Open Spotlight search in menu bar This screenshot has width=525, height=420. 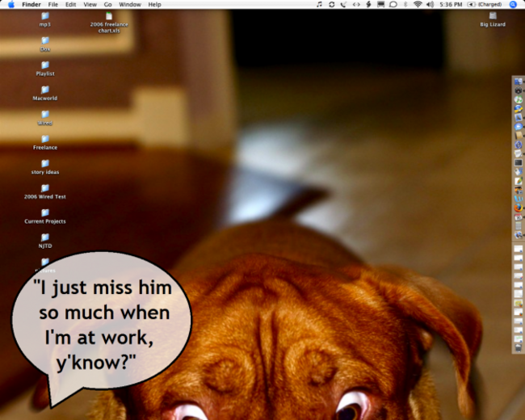coord(513,4)
